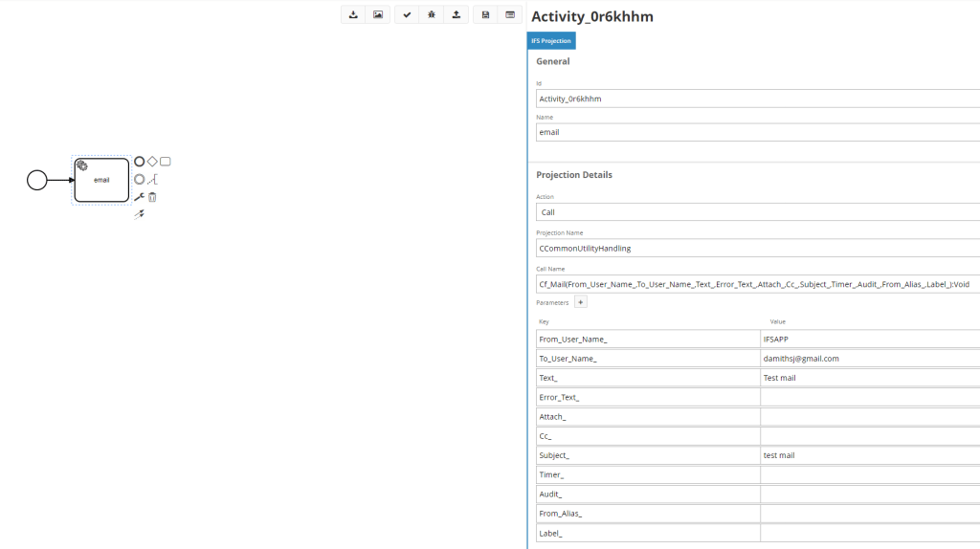Select the email task on canvas

[102, 181]
